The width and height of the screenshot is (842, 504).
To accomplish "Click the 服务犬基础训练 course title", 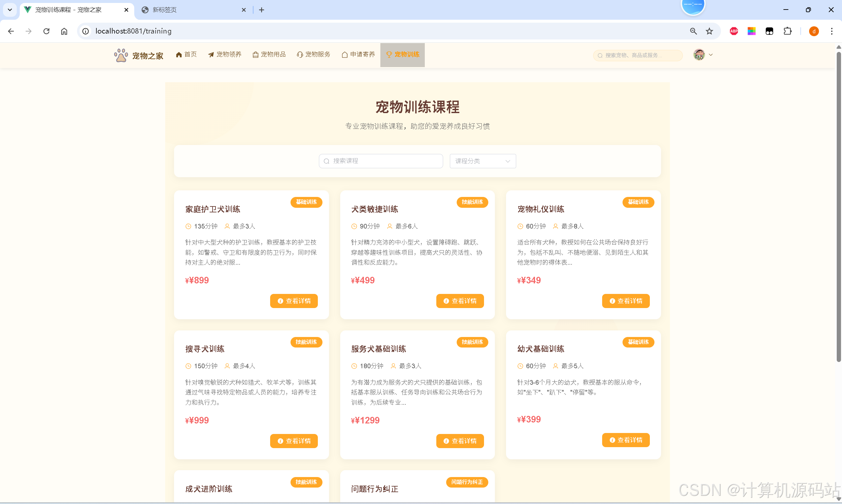I will 378,349.
